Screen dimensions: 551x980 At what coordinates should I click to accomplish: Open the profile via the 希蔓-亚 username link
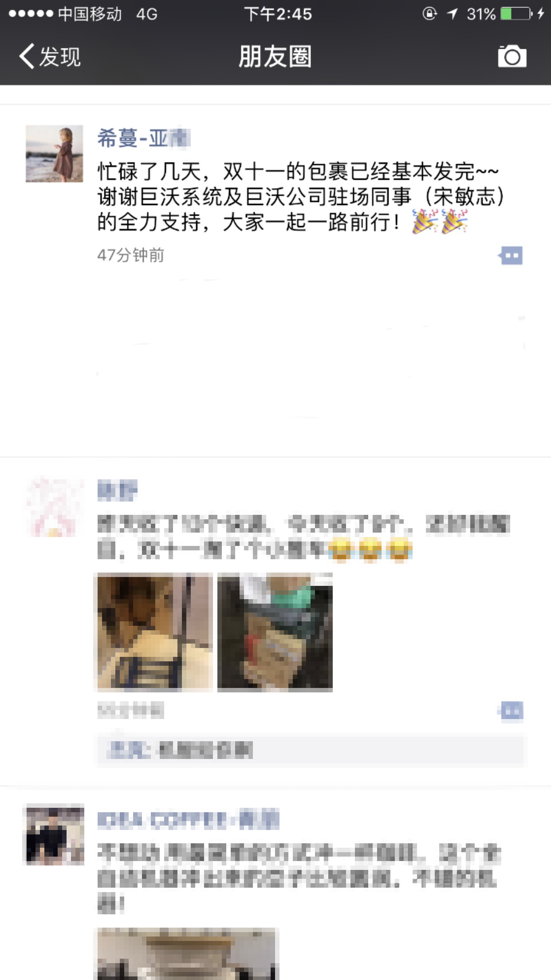144,138
